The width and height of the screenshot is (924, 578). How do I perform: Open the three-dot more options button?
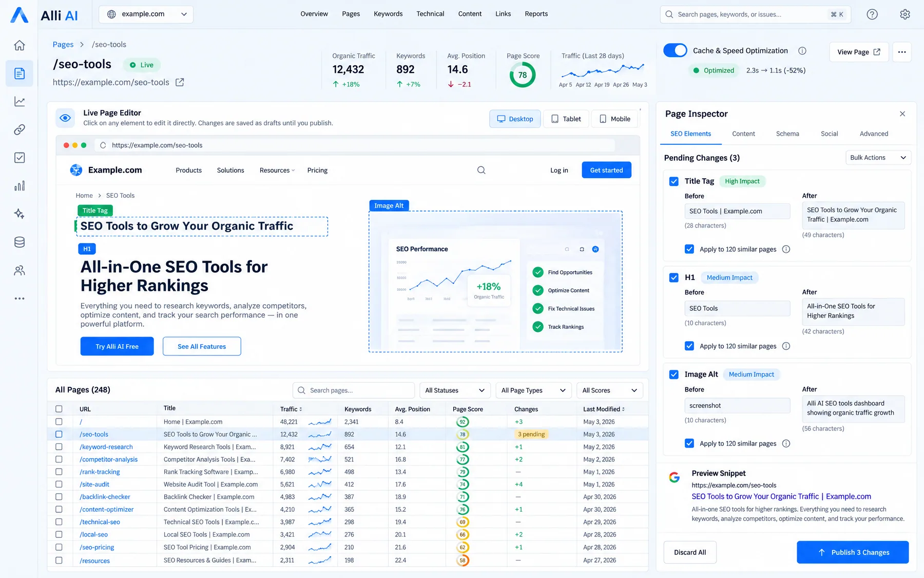(902, 52)
